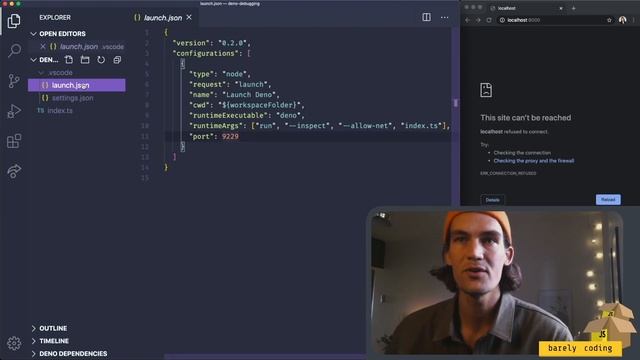Expand the Outline section
Viewport: 640px width, 360px height.
click(x=53, y=328)
